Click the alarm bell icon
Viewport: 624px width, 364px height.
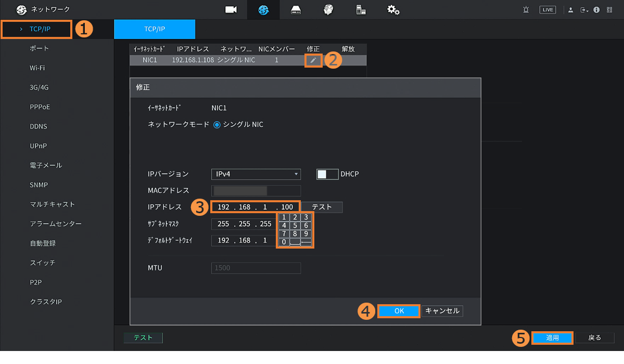[x=526, y=10]
